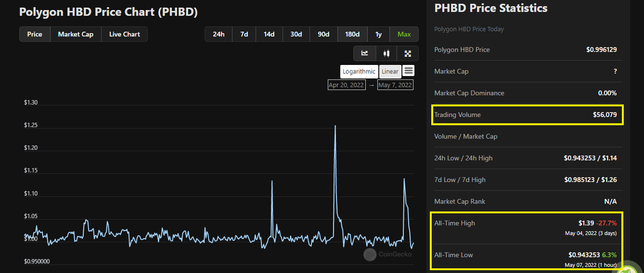644x273 pixels.
Task: Edit start date Apr 20, 2022
Action: tap(346, 85)
